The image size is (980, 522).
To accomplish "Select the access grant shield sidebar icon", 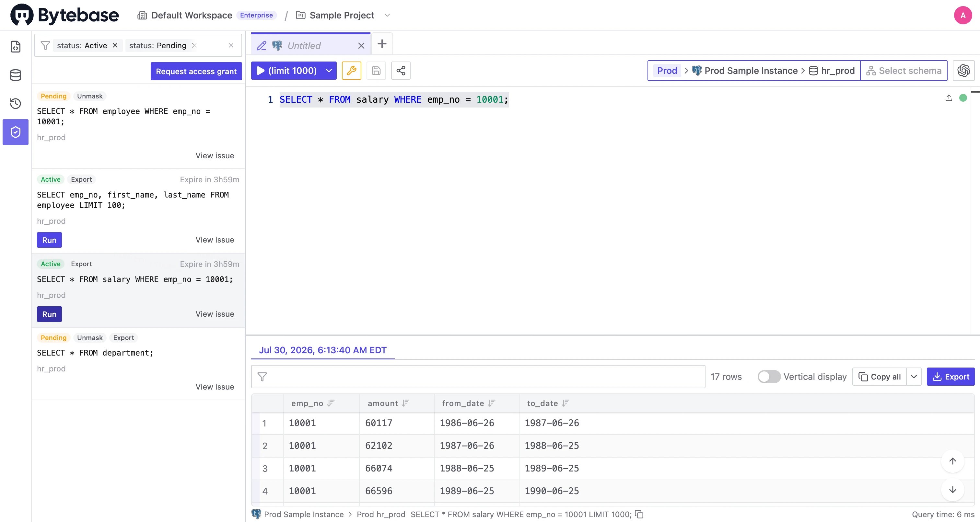I will tap(16, 132).
